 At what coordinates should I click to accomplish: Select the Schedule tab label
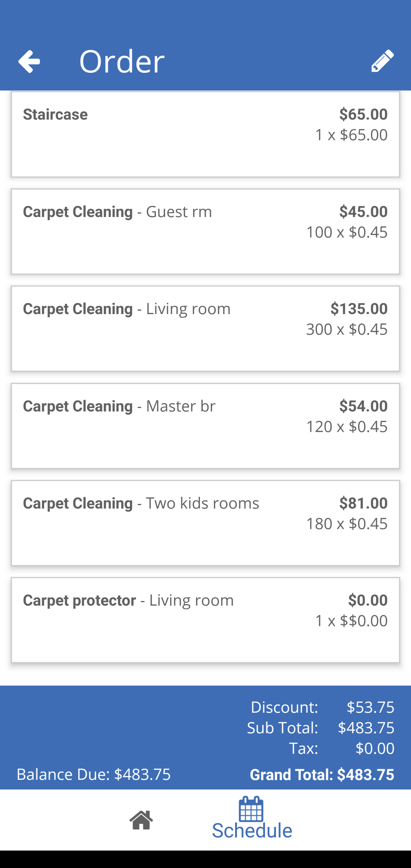[x=252, y=831]
